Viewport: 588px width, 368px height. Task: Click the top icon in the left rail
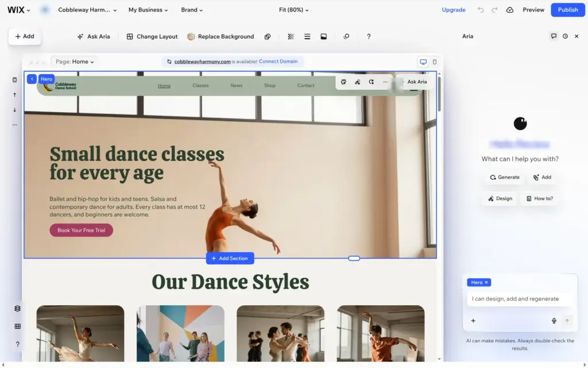click(x=14, y=79)
